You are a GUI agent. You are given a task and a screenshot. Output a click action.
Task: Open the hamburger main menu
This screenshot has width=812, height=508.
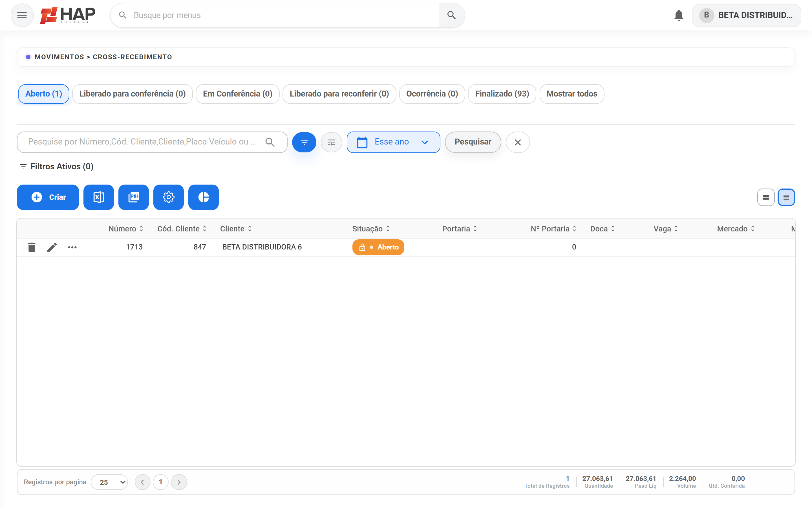22,15
